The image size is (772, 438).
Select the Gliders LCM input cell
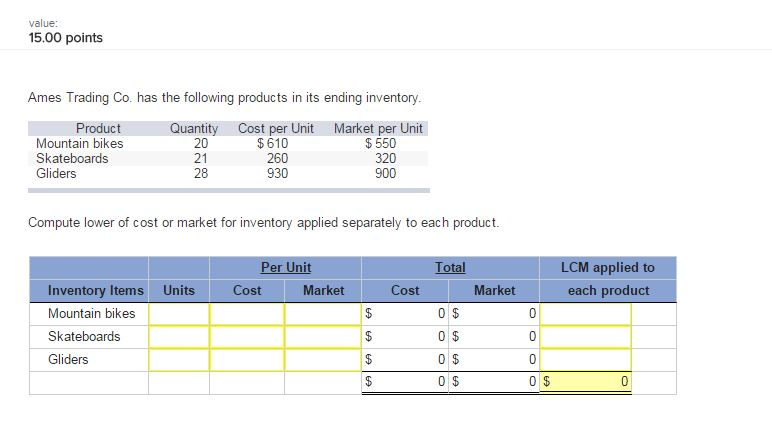[587, 359]
